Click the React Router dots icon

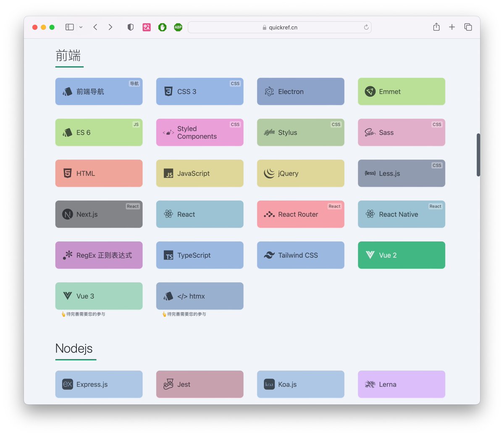click(x=269, y=214)
